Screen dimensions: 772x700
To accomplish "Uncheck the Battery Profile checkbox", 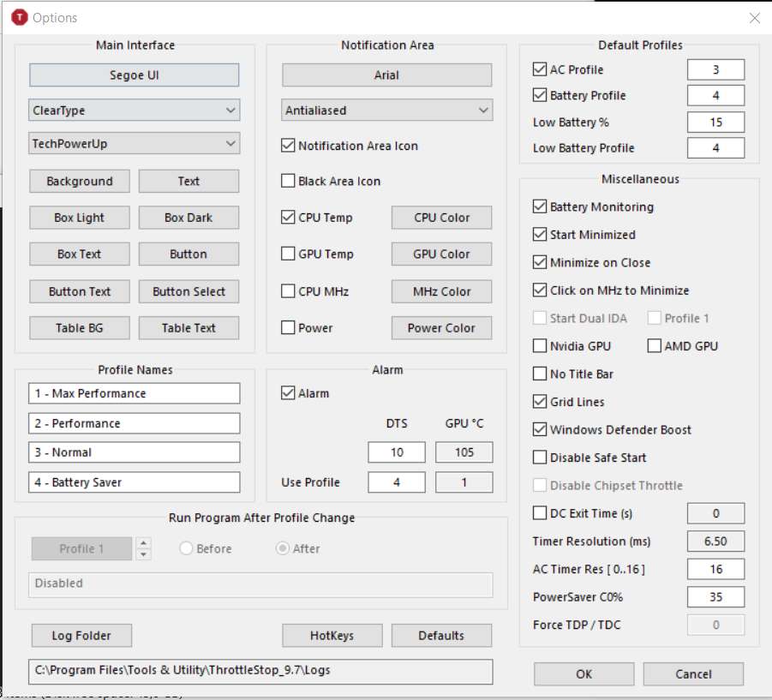I will point(540,95).
